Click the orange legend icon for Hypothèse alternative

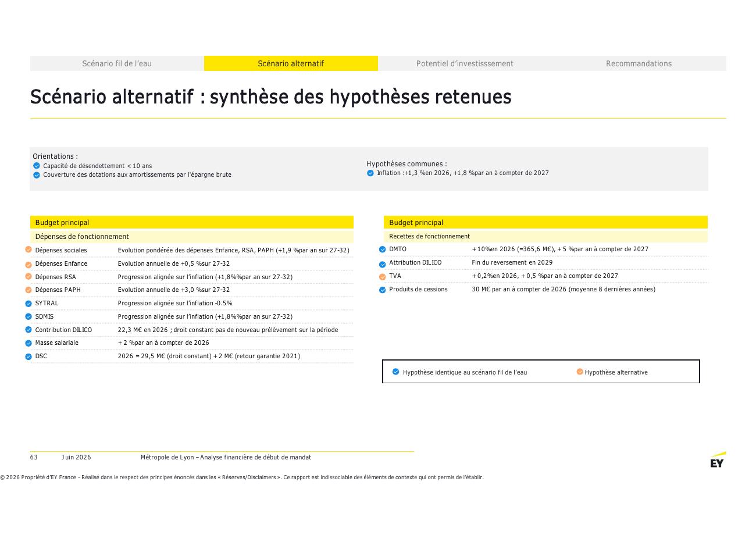580,372
